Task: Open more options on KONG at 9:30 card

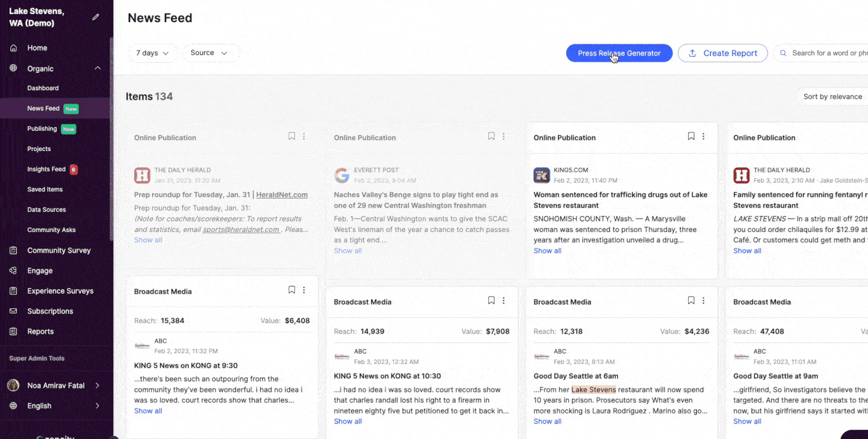Action: [x=304, y=290]
